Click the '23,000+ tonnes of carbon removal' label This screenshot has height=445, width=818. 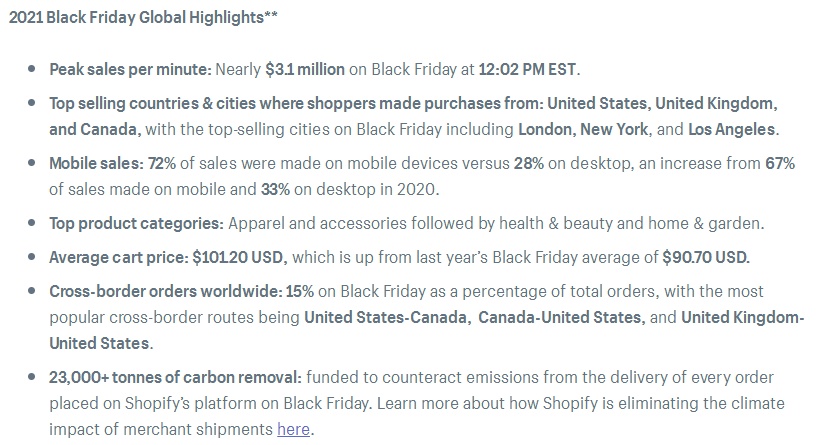point(175,377)
